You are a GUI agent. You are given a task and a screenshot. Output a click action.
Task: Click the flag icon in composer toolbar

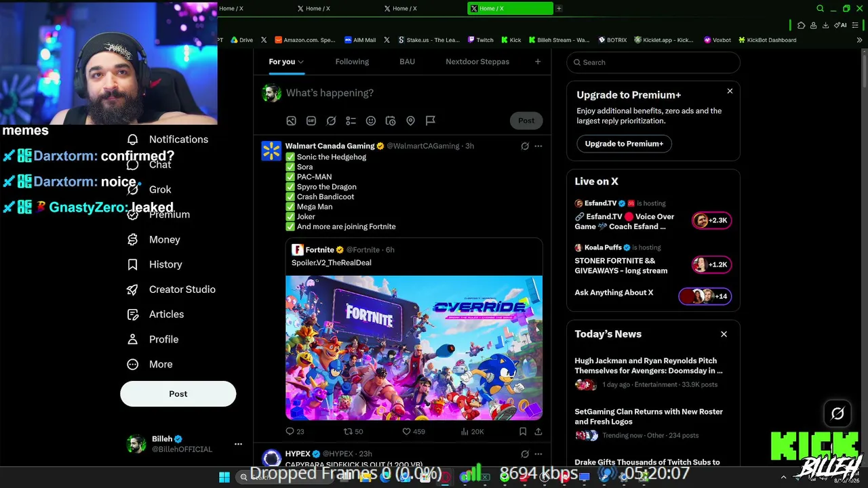click(x=431, y=121)
